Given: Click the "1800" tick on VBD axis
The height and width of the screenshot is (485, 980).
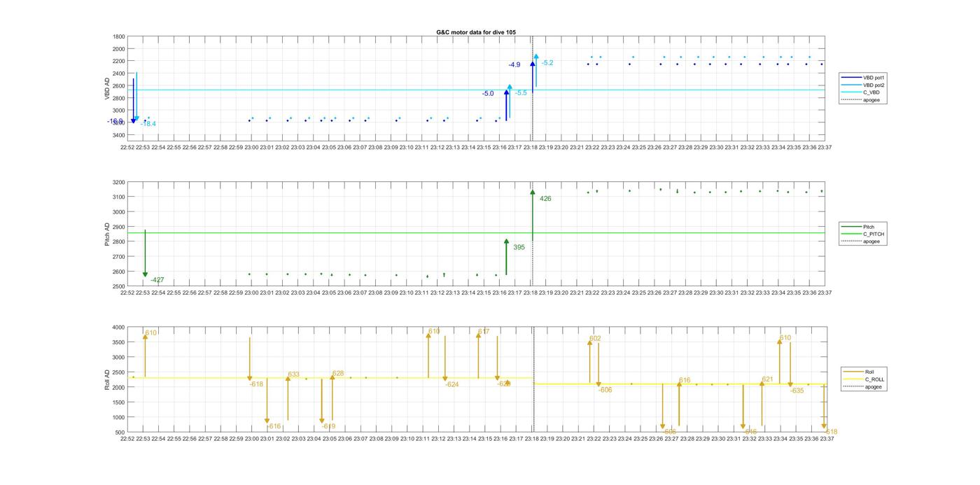Looking at the screenshot, I should point(119,36).
